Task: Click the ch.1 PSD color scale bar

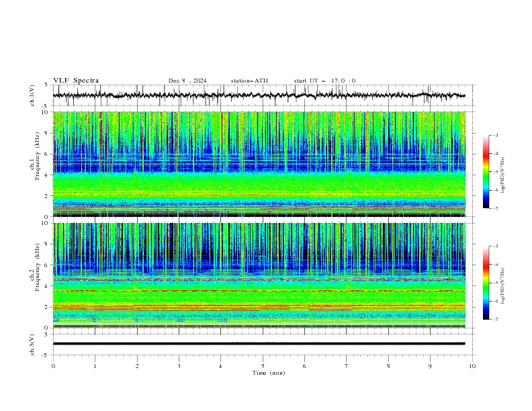Action: click(486, 171)
